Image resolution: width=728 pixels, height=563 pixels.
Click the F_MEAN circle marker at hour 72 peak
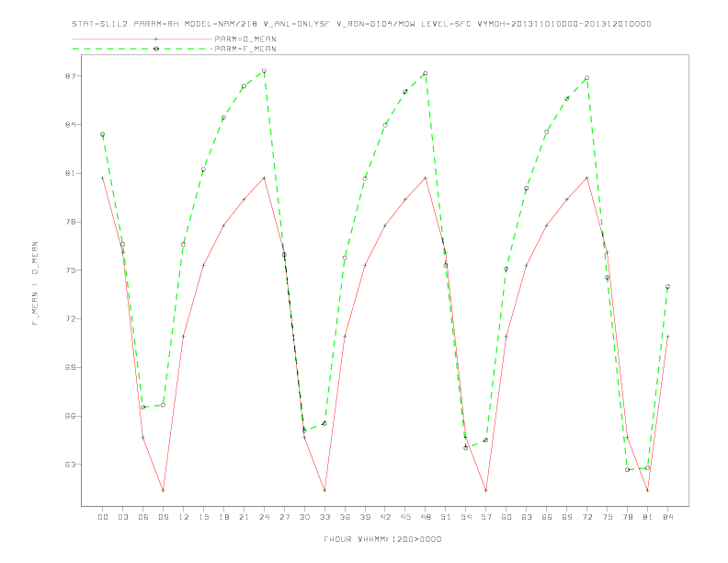[586, 78]
